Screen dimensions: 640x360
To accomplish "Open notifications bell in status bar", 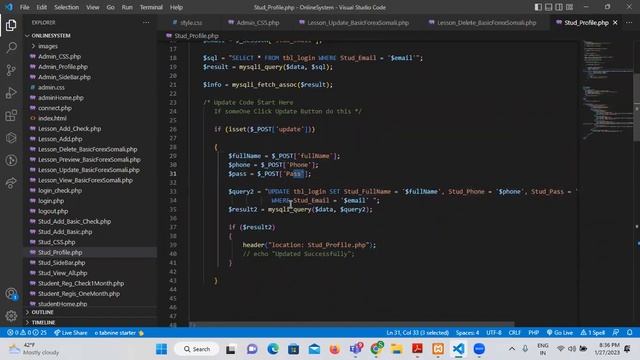I will click(x=630, y=333).
